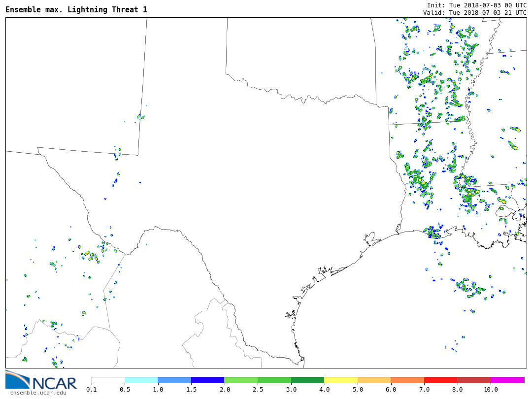
Task: Click the 0.1 colorbar tick label
Action: tap(92, 390)
